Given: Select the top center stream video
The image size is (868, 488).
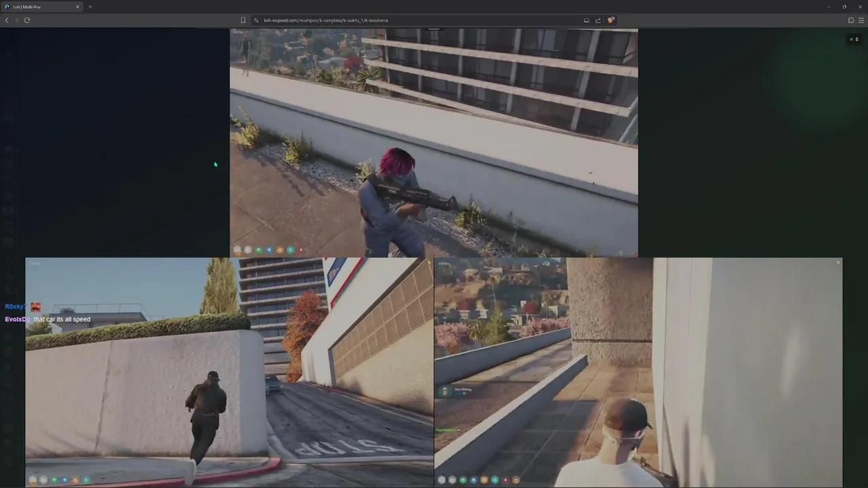Looking at the screenshot, I should [x=434, y=143].
